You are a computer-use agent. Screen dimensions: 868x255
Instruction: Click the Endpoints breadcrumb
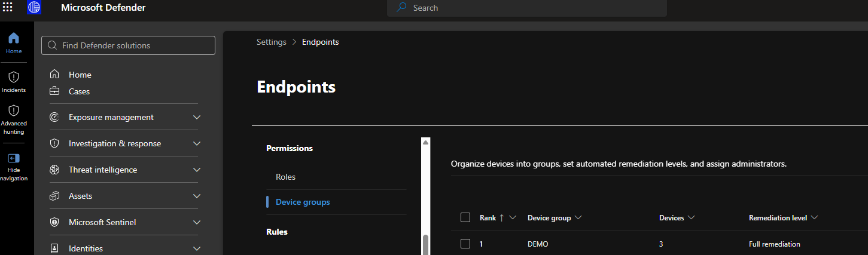coord(321,42)
